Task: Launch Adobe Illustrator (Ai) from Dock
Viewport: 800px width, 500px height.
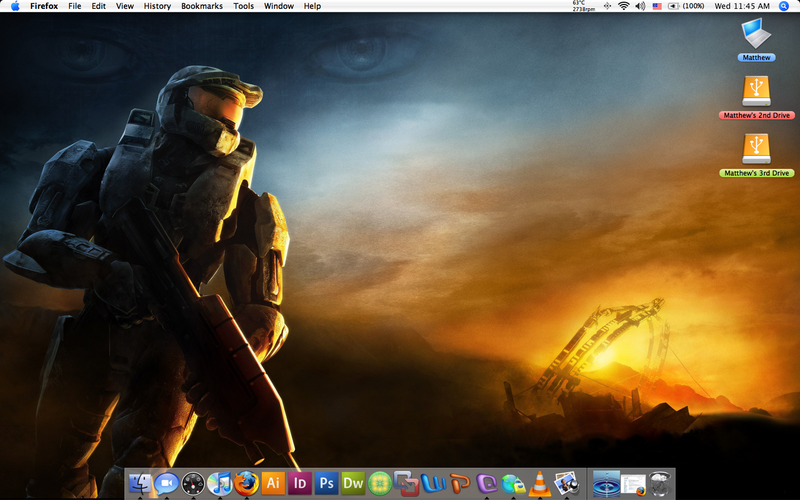Action: click(x=273, y=483)
